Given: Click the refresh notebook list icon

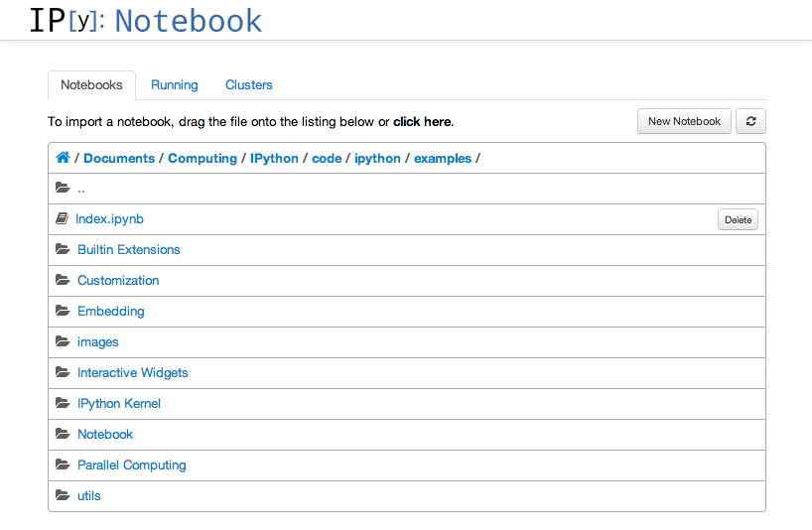Looking at the screenshot, I should [750, 121].
